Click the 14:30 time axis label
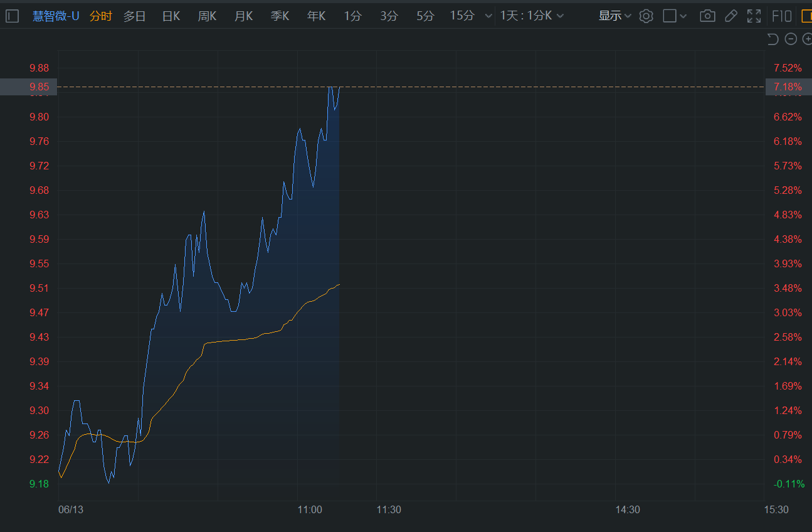The width and height of the screenshot is (812, 532). 628,509
